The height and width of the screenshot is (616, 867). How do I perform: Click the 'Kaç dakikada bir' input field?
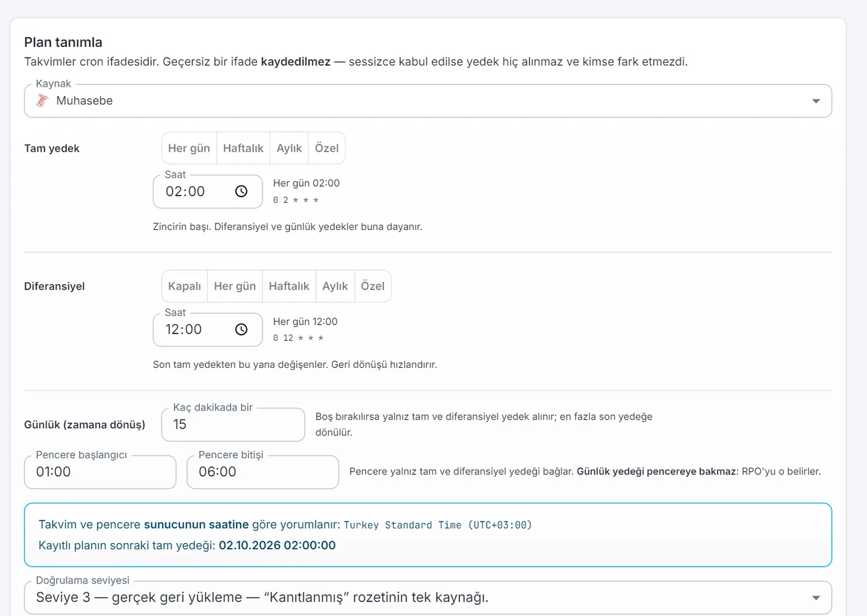pyautogui.click(x=233, y=425)
